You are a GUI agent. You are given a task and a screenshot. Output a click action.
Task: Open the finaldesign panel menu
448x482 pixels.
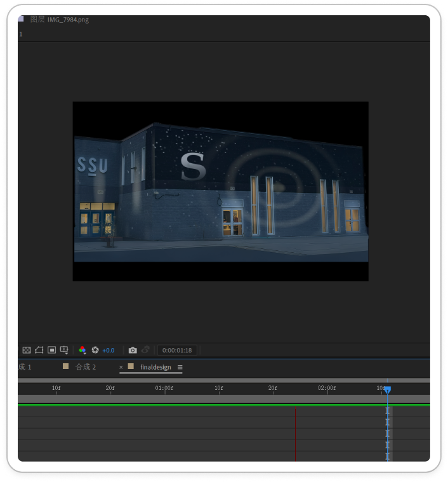click(x=180, y=367)
